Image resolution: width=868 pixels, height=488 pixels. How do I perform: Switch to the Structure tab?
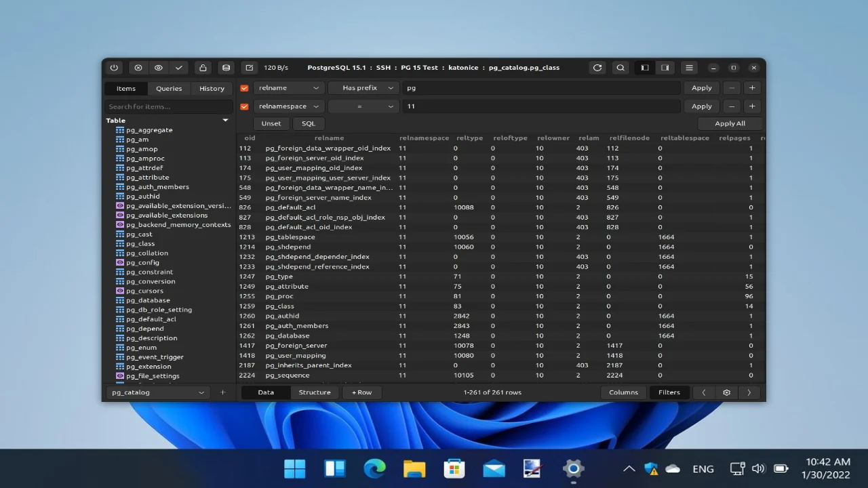(315, 392)
